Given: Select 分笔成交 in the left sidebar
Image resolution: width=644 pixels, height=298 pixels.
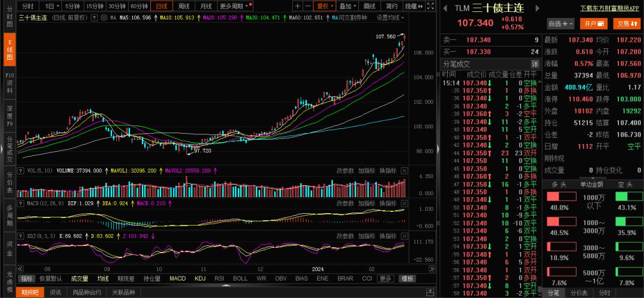Looking at the screenshot, I should click(x=9, y=148).
